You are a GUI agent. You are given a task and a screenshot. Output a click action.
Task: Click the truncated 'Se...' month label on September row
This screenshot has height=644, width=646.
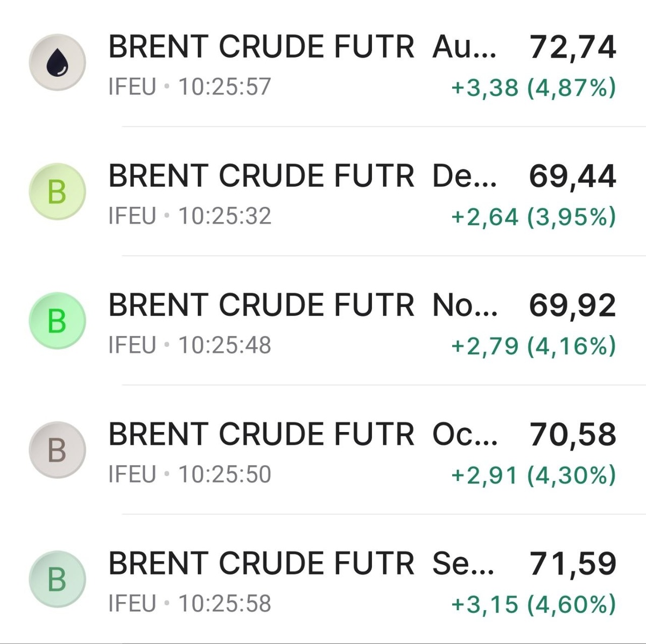click(x=466, y=563)
